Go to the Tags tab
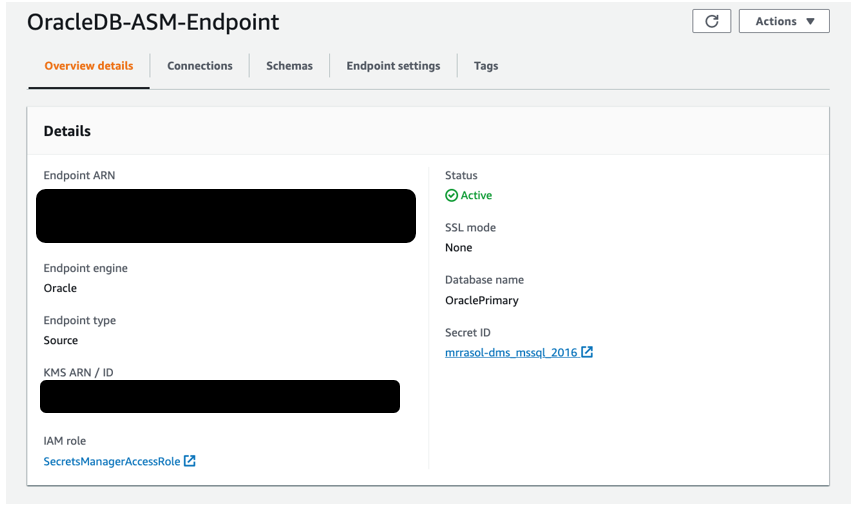 coord(486,66)
